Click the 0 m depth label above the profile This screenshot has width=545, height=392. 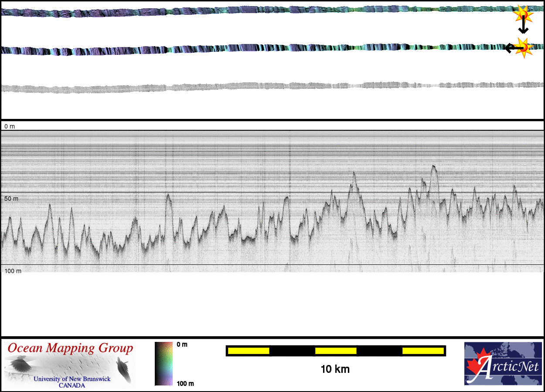tap(10, 126)
